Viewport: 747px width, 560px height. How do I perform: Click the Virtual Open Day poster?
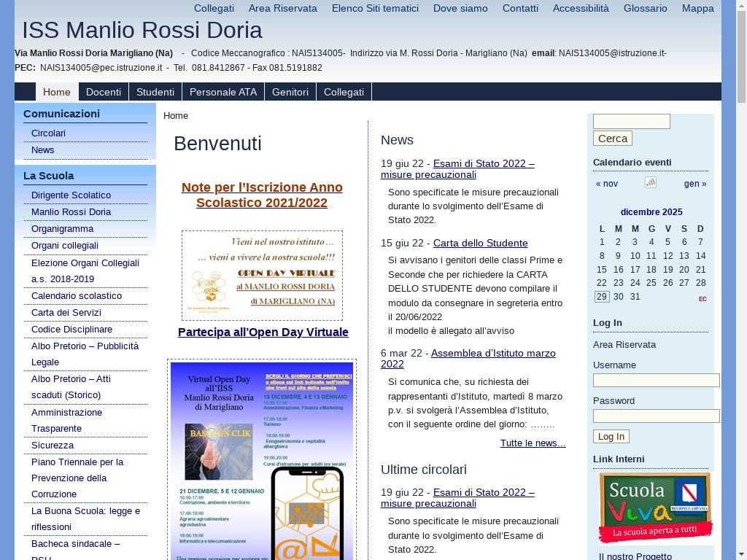[262, 461]
